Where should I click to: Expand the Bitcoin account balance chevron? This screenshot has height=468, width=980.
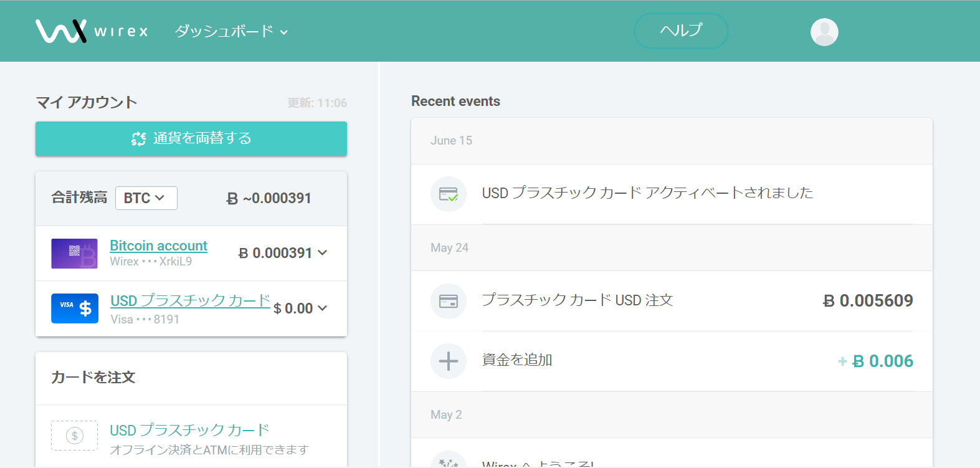(323, 253)
